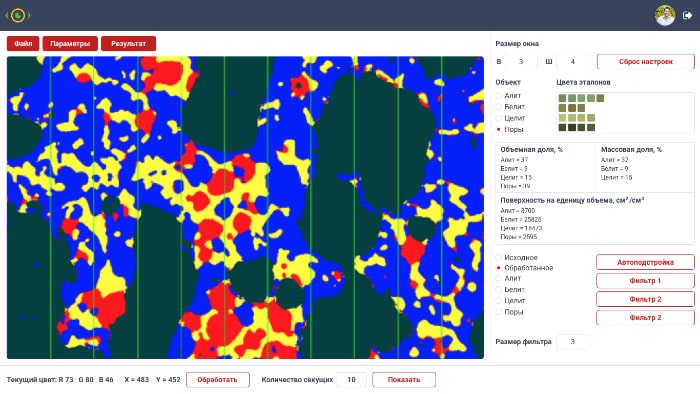
Task: Click the app logo icon in header
Action: coord(18,16)
